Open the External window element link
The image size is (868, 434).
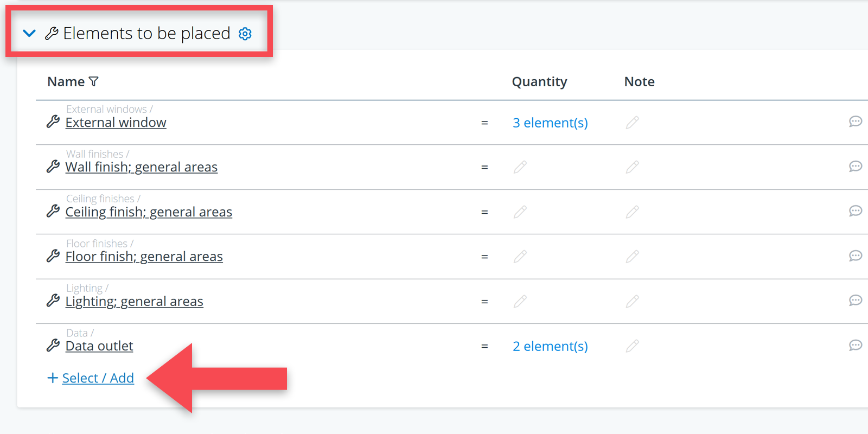(116, 123)
